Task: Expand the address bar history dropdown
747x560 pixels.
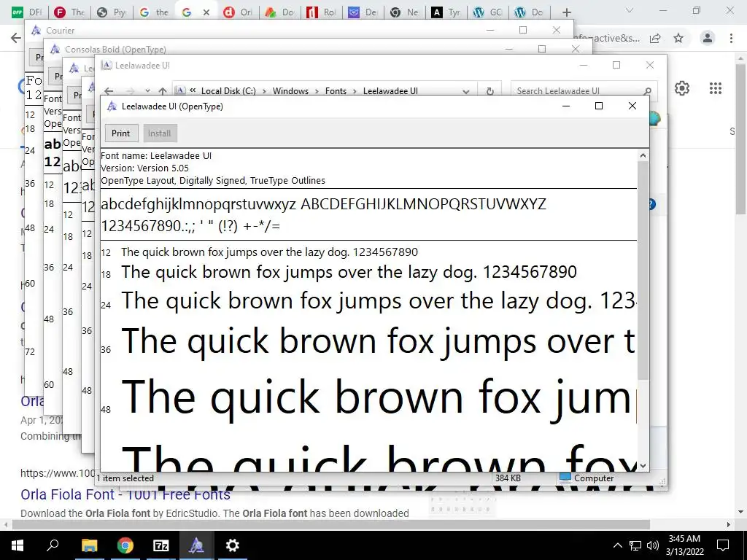Action: pos(466,91)
